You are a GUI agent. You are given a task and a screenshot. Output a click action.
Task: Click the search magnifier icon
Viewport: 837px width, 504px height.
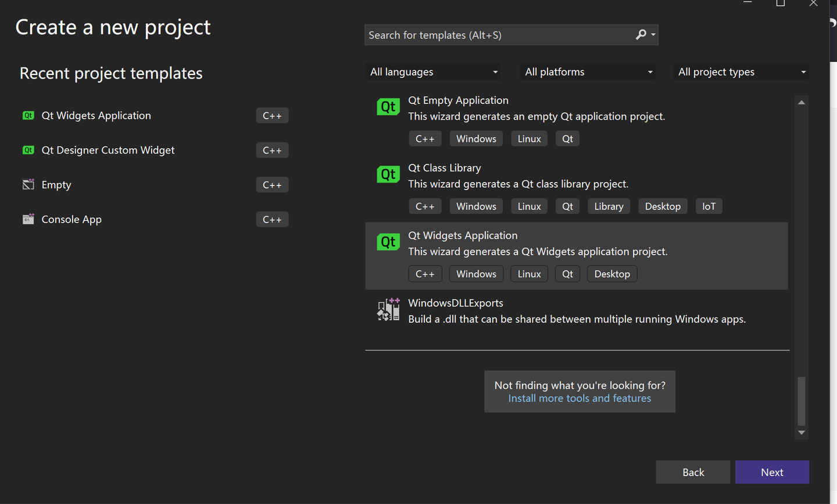pyautogui.click(x=641, y=35)
